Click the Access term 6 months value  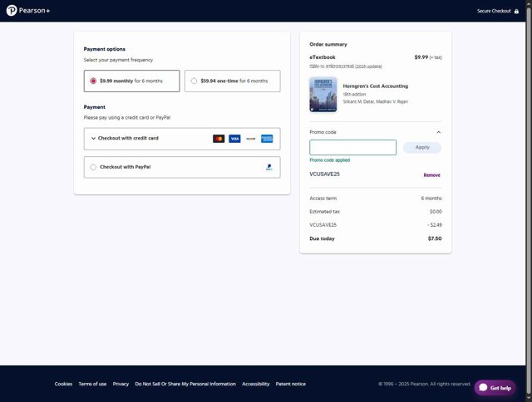tap(431, 199)
